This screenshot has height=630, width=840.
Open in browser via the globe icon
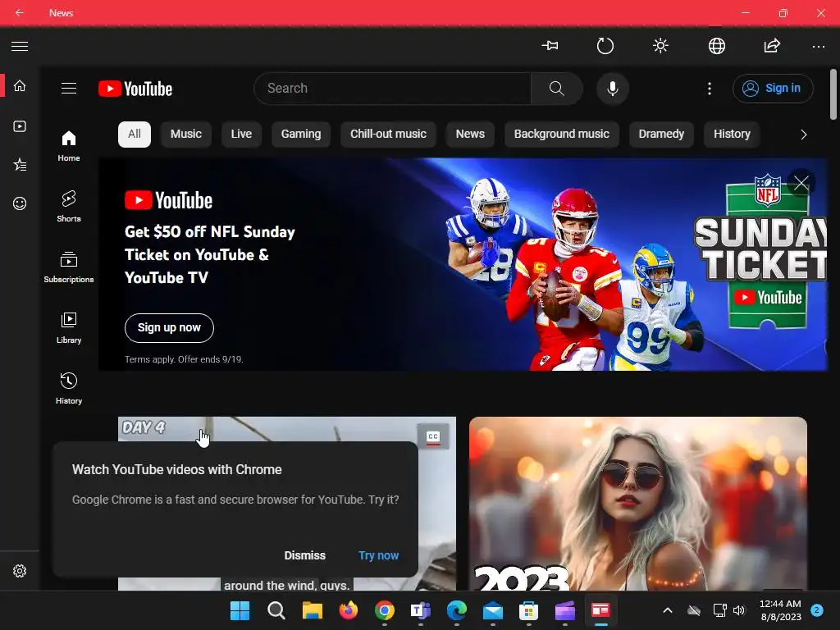[x=716, y=46]
